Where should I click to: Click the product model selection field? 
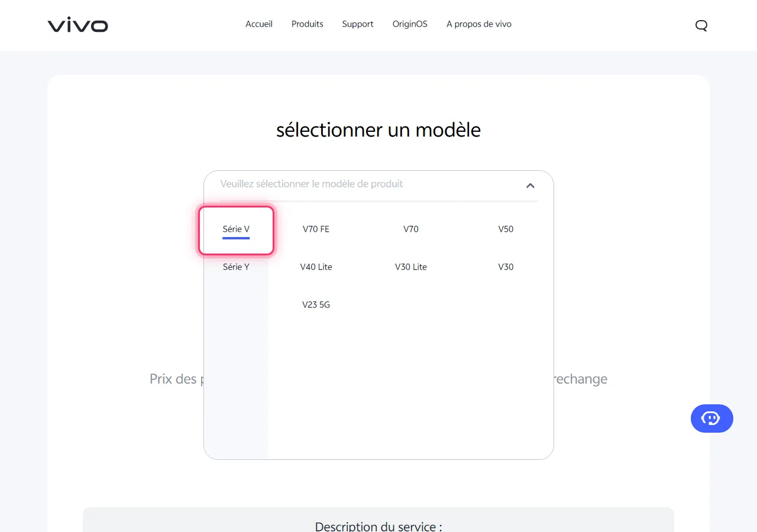[x=378, y=186]
